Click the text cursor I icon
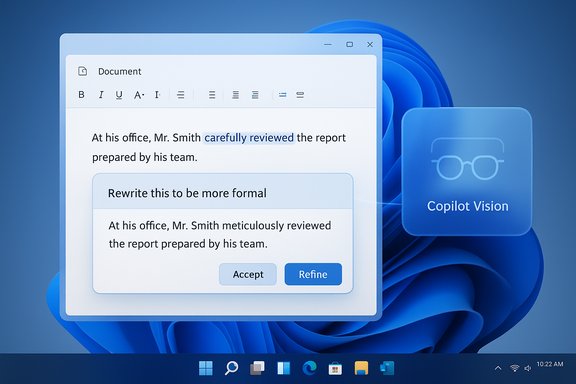Viewport: 576px width, 384px height. (157, 94)
